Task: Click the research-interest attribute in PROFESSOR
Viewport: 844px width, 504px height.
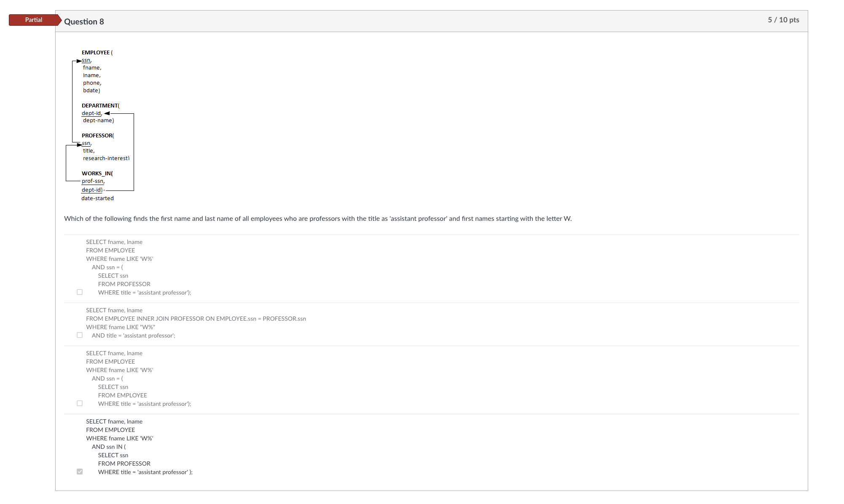Action: coord(106,158)
